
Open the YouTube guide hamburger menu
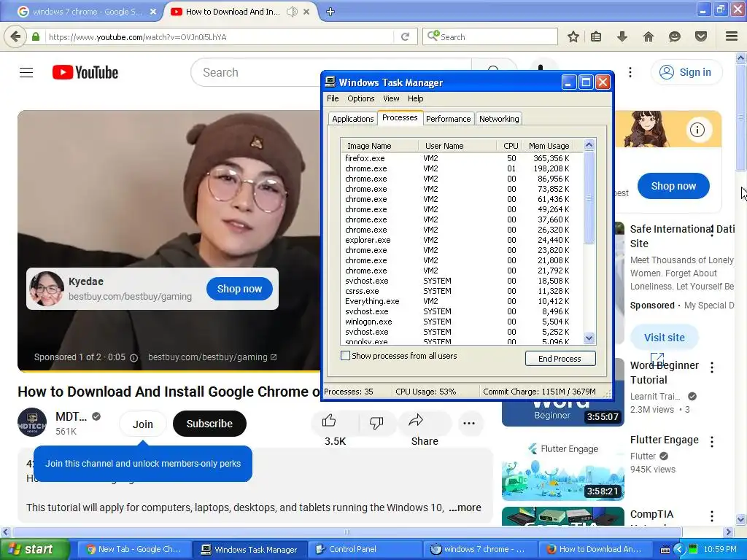(x=26, y=72)
